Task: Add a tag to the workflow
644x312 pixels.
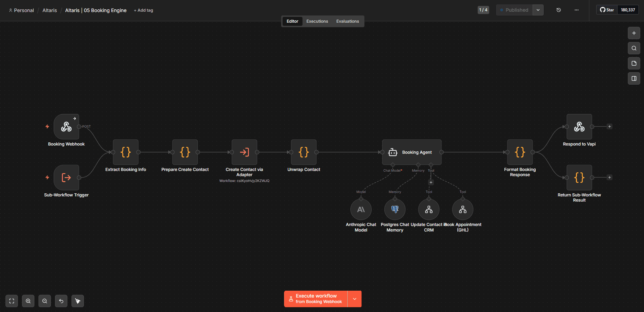Action: coord(143,10)
